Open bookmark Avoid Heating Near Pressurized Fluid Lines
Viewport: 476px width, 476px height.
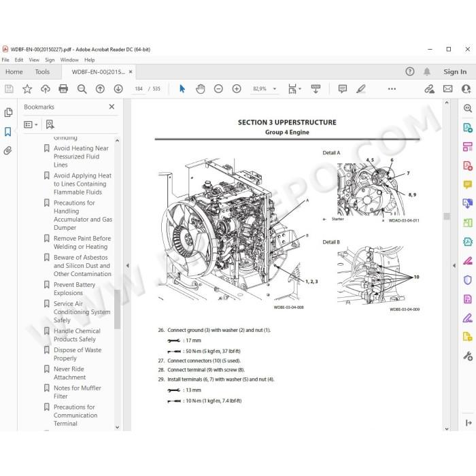[x=81, y=156]
